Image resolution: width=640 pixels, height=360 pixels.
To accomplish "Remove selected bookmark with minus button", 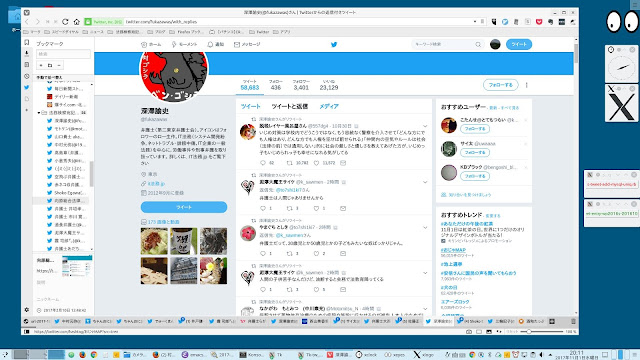I will tap(59, 65).
